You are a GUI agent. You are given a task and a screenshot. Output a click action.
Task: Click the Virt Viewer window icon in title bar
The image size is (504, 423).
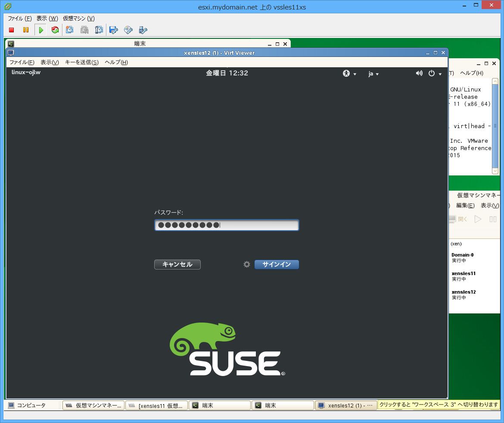tap(11, 53)
